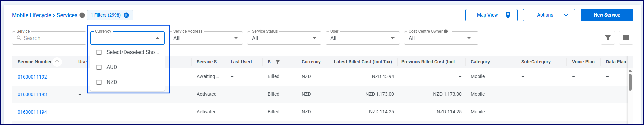Toggle Service Number sort arrow
This screenshot has width=644, height=125.
point(57,62)
